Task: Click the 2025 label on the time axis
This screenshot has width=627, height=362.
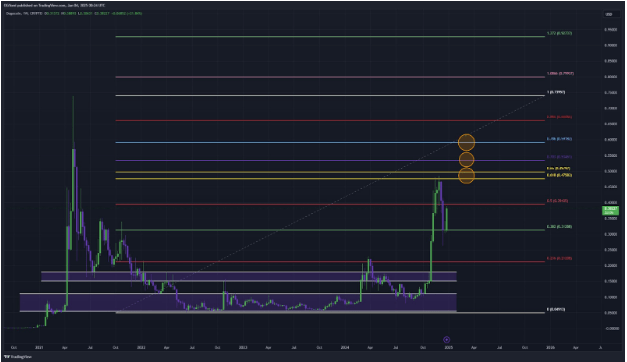Action: tap(448, 348)
